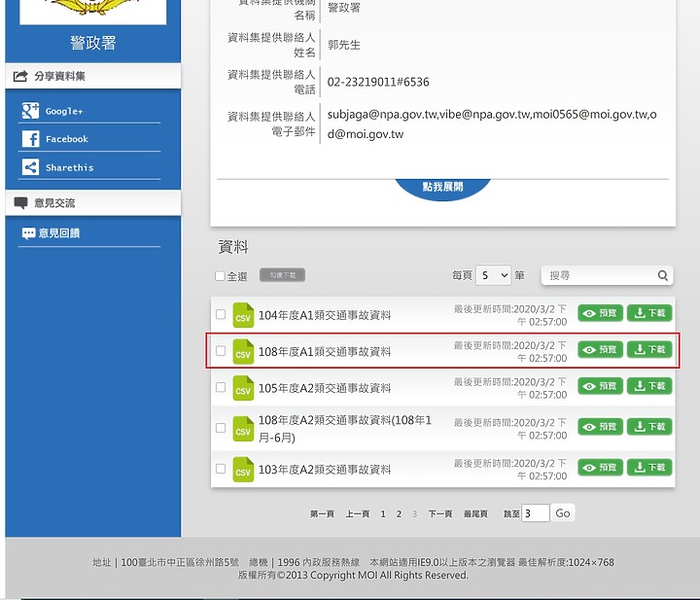Click the gray 勾選下載 button
This screenshot has height=600, width=700.
pyautogui.click(x=282, y=275)
